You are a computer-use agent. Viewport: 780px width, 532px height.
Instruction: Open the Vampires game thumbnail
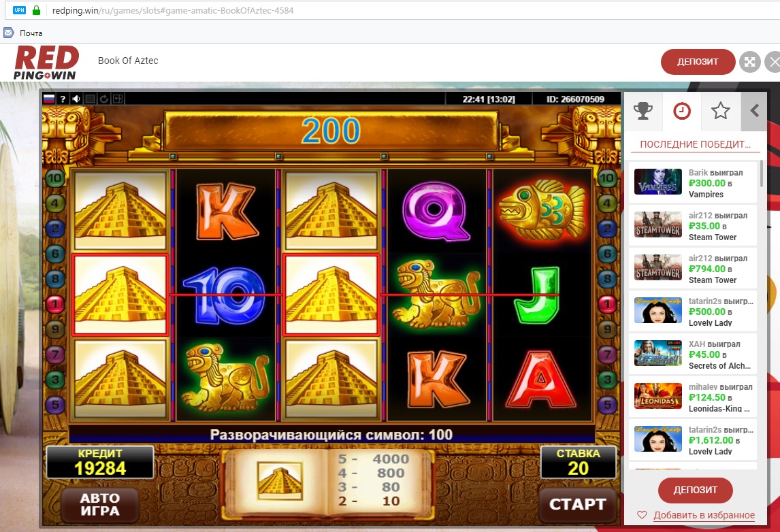coord(658,182)
